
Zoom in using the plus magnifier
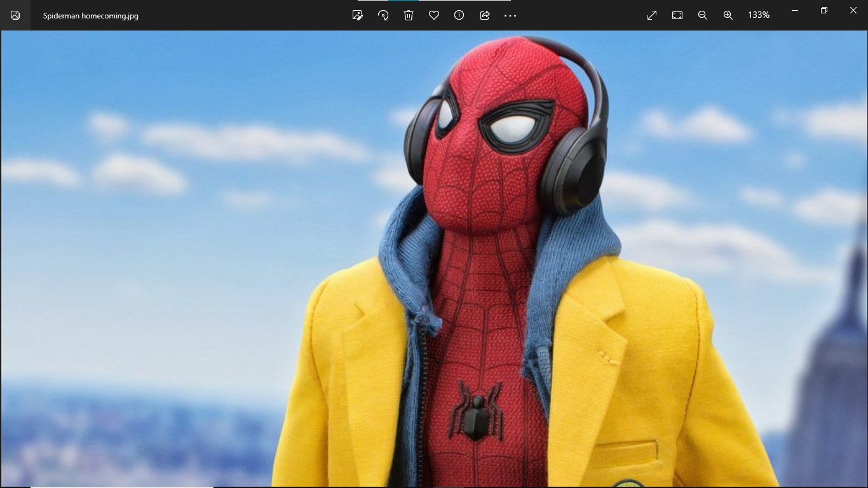(728, 15)
